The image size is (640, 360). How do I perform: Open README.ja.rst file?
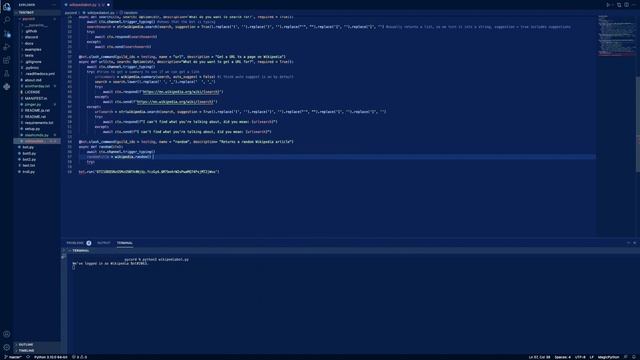37,111
